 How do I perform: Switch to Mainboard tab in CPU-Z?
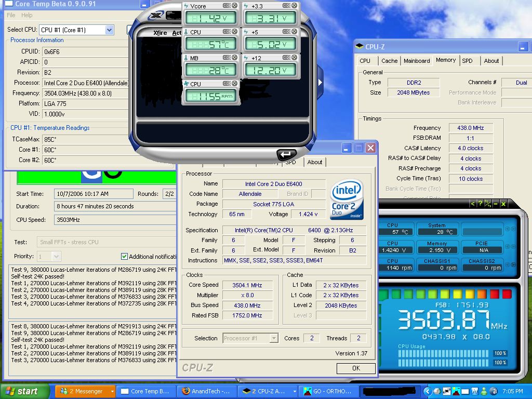[417, 61]
